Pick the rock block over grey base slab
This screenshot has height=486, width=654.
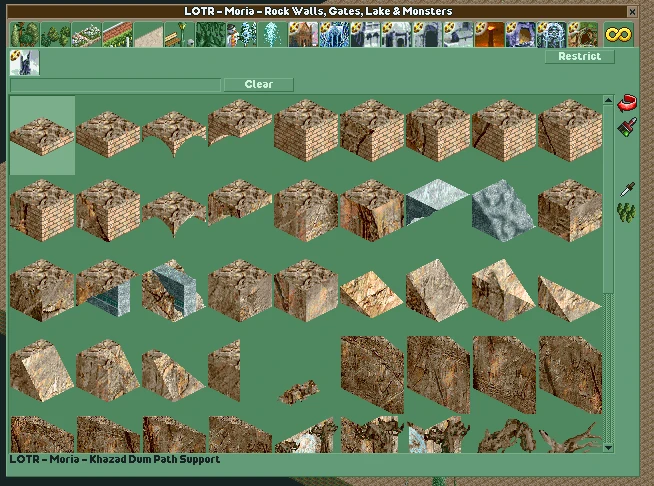(x=108, y=289)
